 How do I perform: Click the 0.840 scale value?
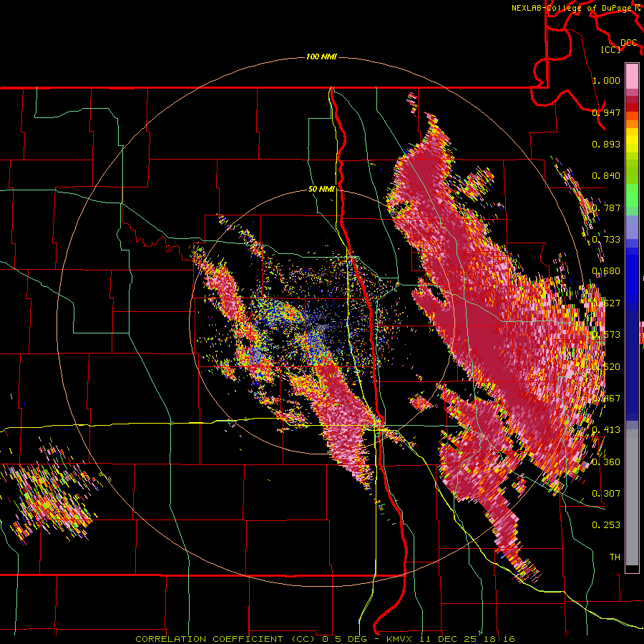tap(606, 176)
